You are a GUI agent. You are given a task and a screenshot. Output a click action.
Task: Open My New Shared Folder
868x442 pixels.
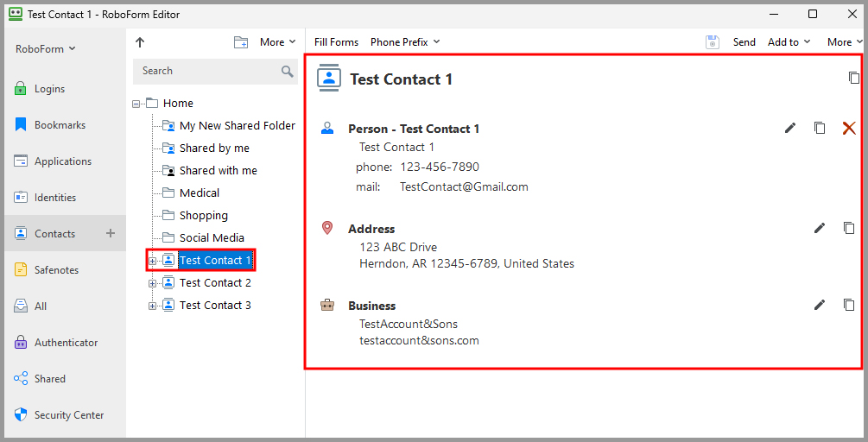(237, 125)
